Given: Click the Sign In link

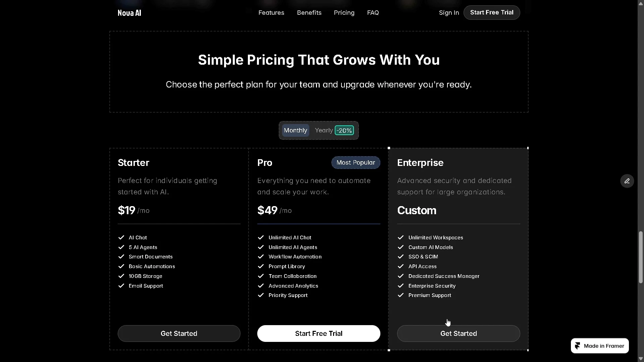Looking at the screenshot, I should (449, 13).
